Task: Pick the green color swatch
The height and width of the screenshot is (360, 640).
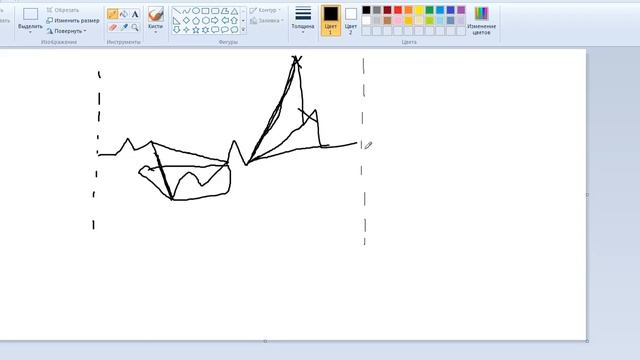Action: (429, 10)
